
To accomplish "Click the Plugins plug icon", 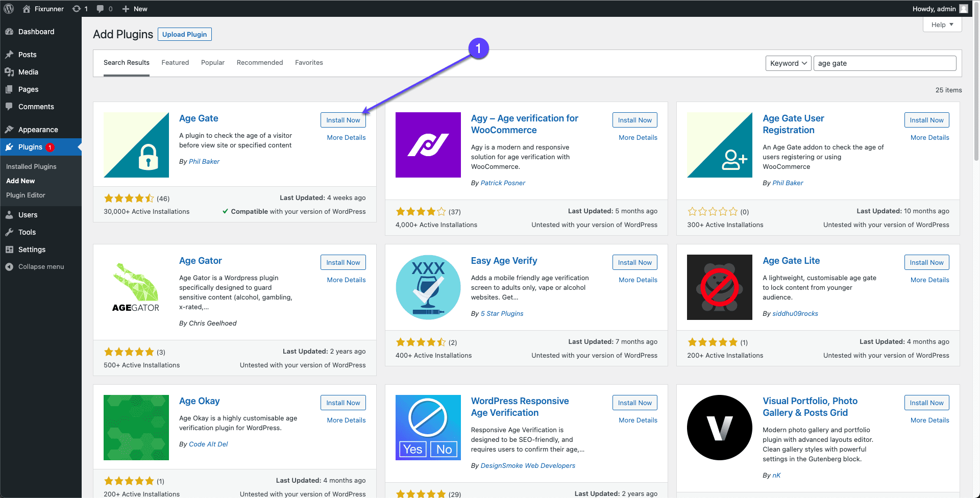I will (x=9, y=147).
